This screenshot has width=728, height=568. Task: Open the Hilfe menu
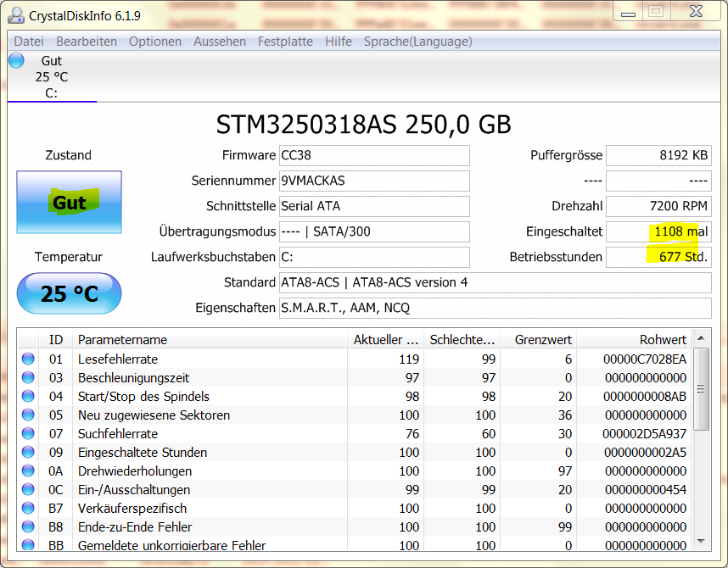(339, 42)
